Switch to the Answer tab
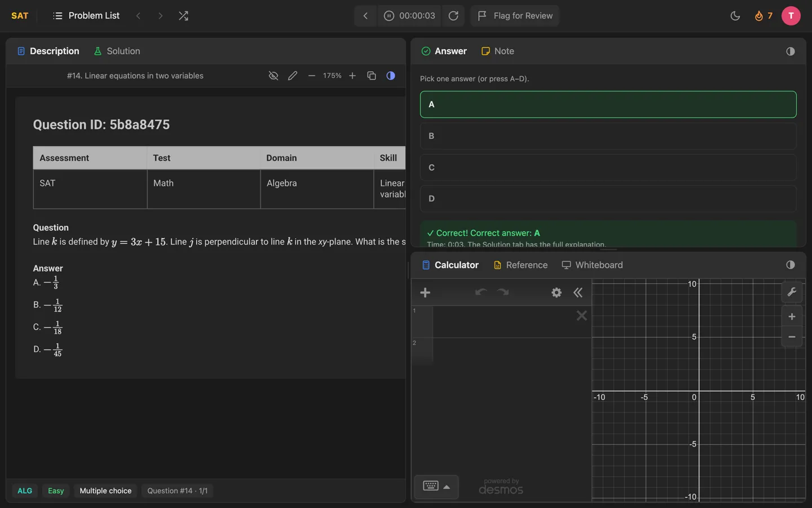Image resolution: width=812 pixels, height=508 pixels. [444, 51]
